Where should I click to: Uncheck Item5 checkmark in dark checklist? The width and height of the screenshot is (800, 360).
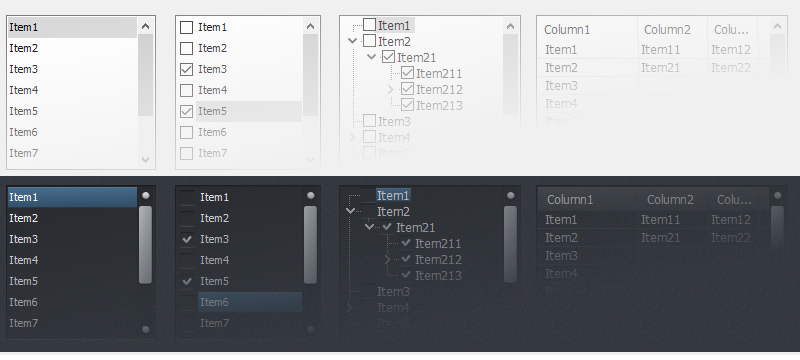coord(187,281)
